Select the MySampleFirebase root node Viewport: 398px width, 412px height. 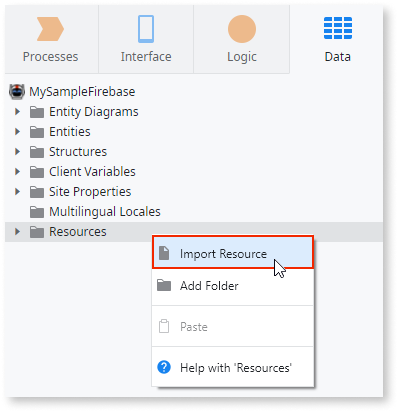coord(82,92)
